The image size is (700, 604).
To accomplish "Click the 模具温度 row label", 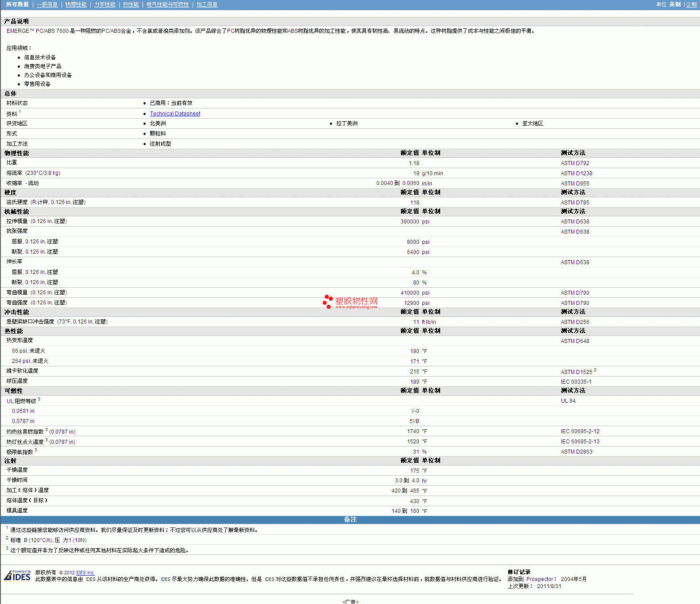I will pos(17,511).
